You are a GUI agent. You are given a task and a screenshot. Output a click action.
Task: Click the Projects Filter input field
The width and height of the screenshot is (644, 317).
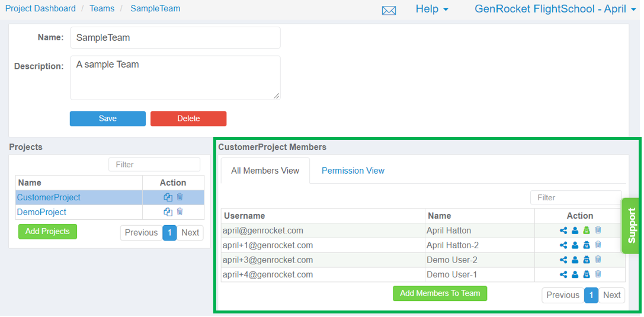click(155, 165)
